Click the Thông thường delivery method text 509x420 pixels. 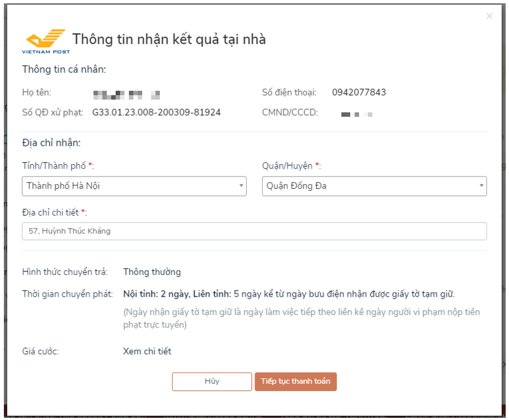point(152,272)
